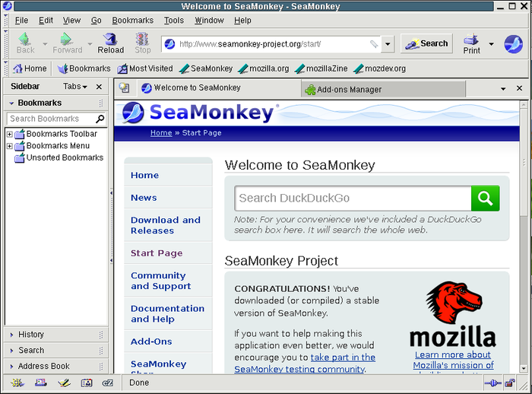532x394 pixels.
Task: Open the View menu
Action: (71, 21)
